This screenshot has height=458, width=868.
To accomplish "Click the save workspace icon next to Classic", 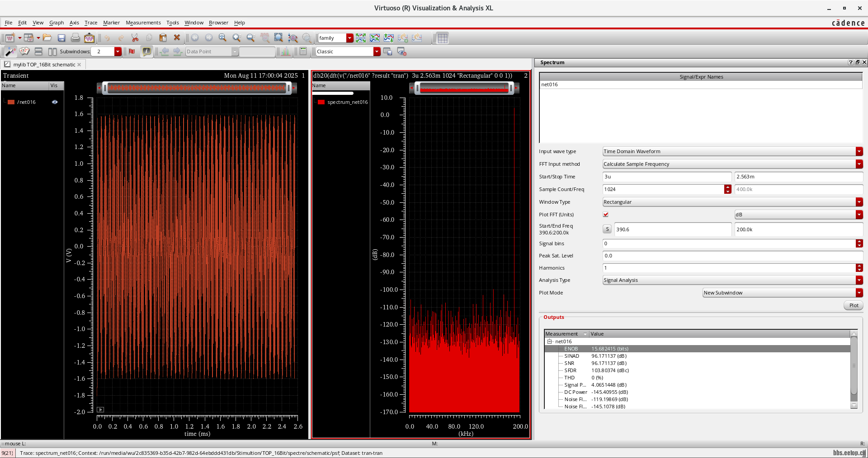I will pyautogui.click(x=387, y=51).
